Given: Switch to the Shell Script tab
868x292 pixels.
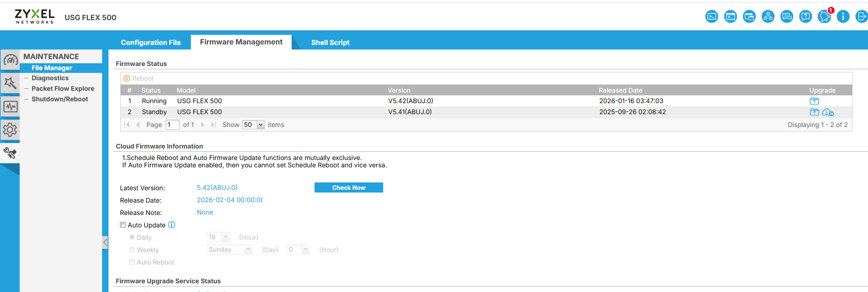Looking at the screenshot, I should (x=330, y=42).
